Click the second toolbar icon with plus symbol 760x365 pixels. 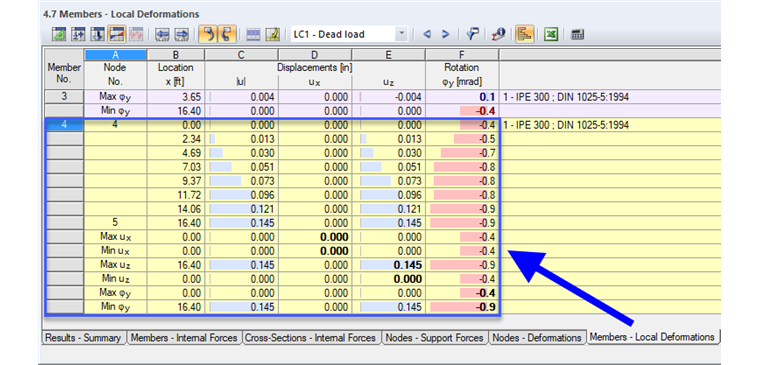point(78,34)
